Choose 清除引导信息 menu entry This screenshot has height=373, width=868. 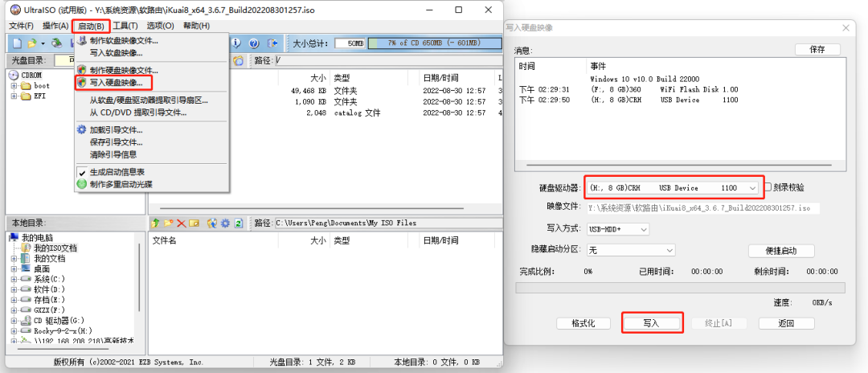152,154
